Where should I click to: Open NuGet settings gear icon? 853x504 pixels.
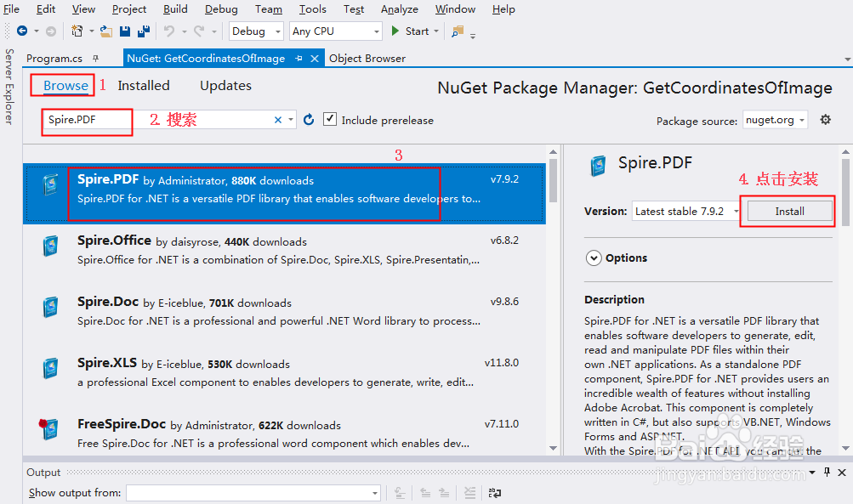(x=825, y=120)
